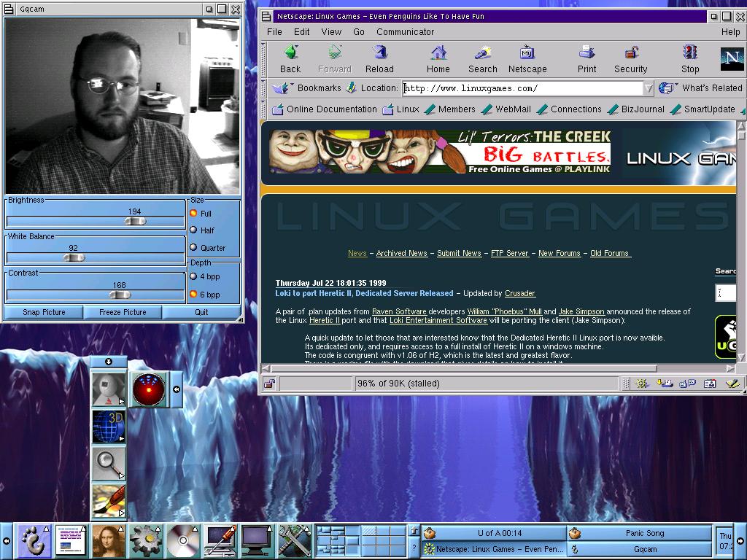Screen dimensions: 747x560
Task: Collapse the Netscape navigation toolbar handle
Action: 264,59
